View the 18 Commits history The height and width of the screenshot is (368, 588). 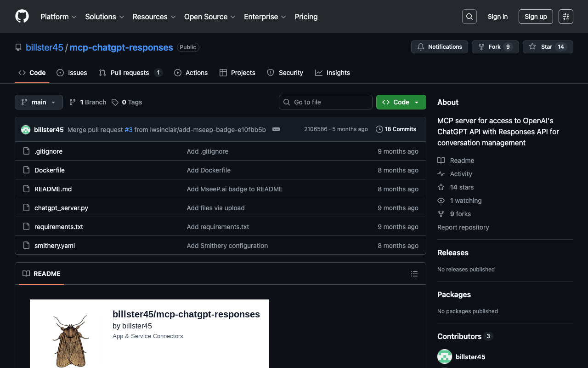coord(396,129)
